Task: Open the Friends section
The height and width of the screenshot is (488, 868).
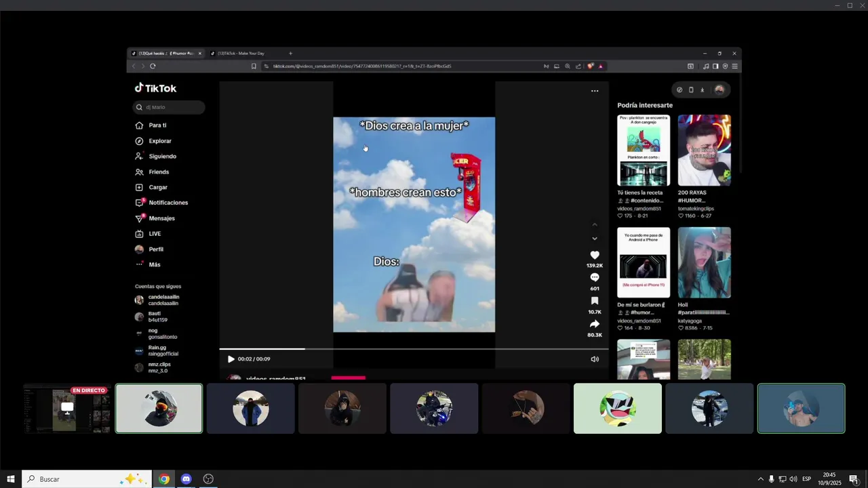Action: coord(152,172)
